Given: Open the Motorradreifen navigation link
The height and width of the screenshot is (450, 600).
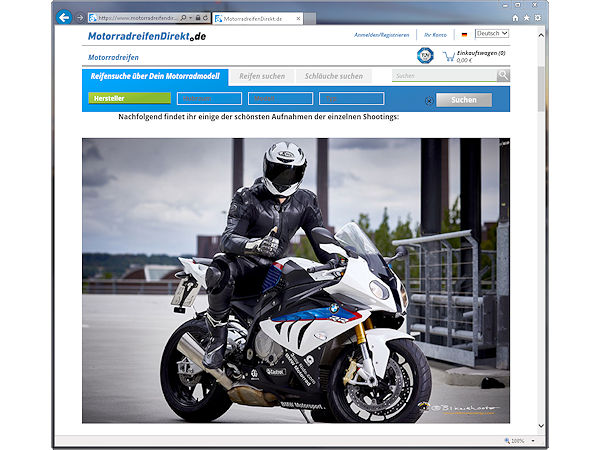Looking at the screenshot, I should 113,57.
